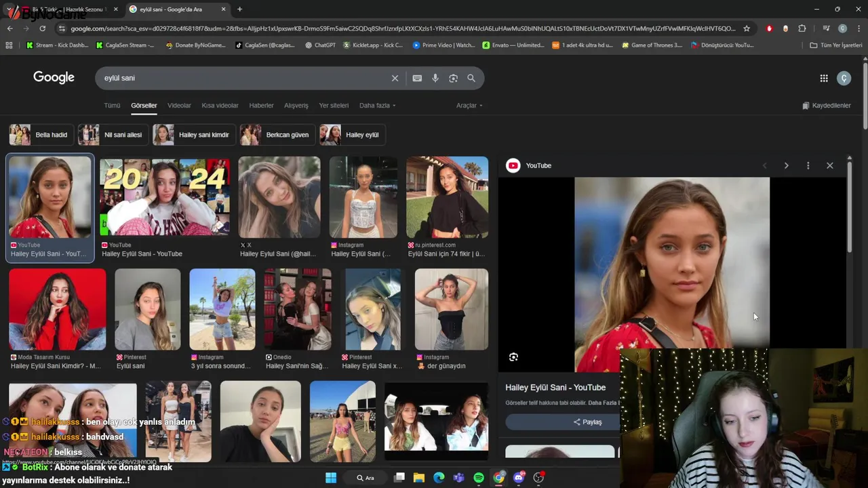Screen dimensions: 868x488
Task: Bookmark this page with the star icon
Action: click(x=747, y=28)
